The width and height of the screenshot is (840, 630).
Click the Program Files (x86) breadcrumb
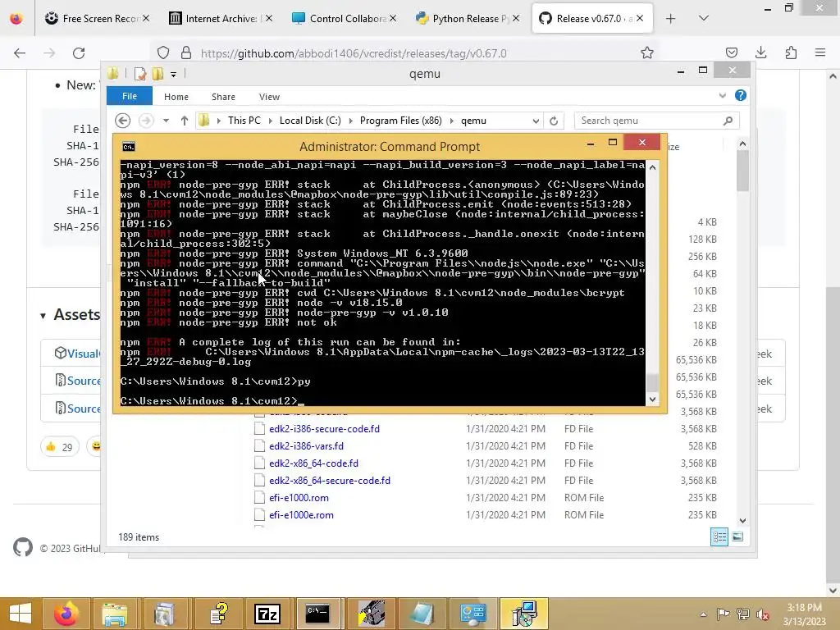click(x=400, y=121)
